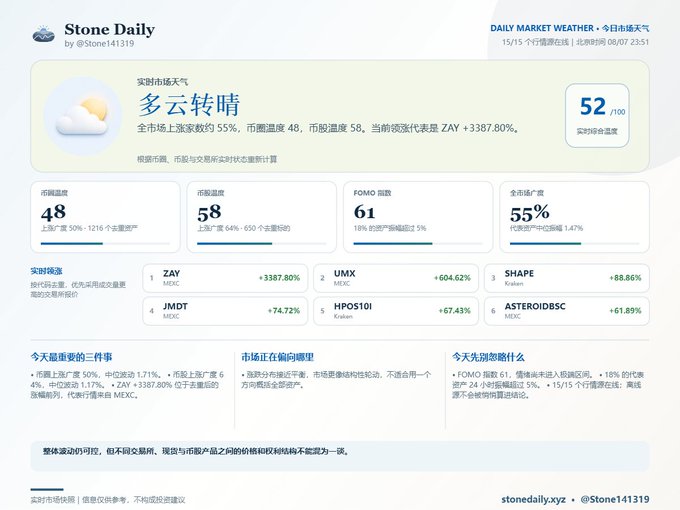
Task: Click the 币圈温度 48 card
Action: pos(105,217)
